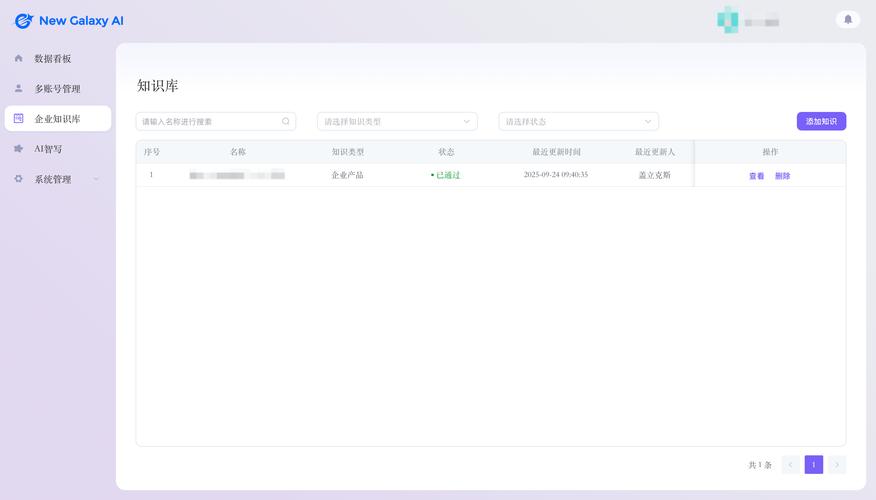The width and height of the screenshot is (876, 500).
Task: Click the 已通过 status cell
Action: pyautogui.click(x=446, y=175)
